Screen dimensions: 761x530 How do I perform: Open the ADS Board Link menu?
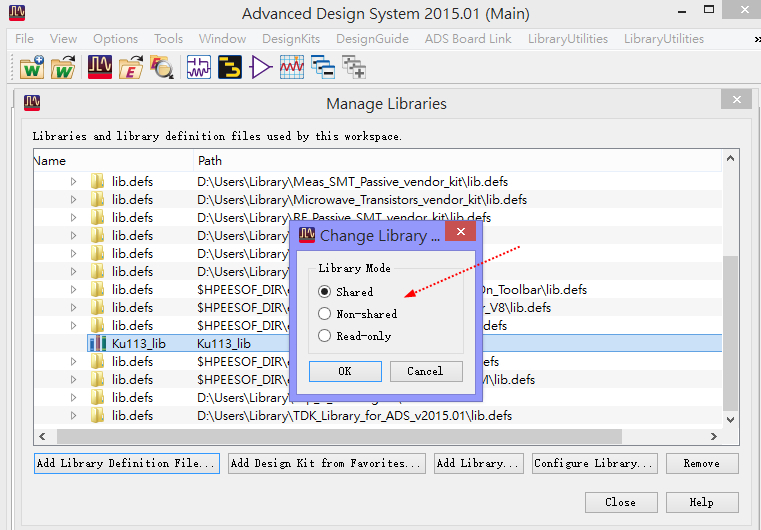468,39
